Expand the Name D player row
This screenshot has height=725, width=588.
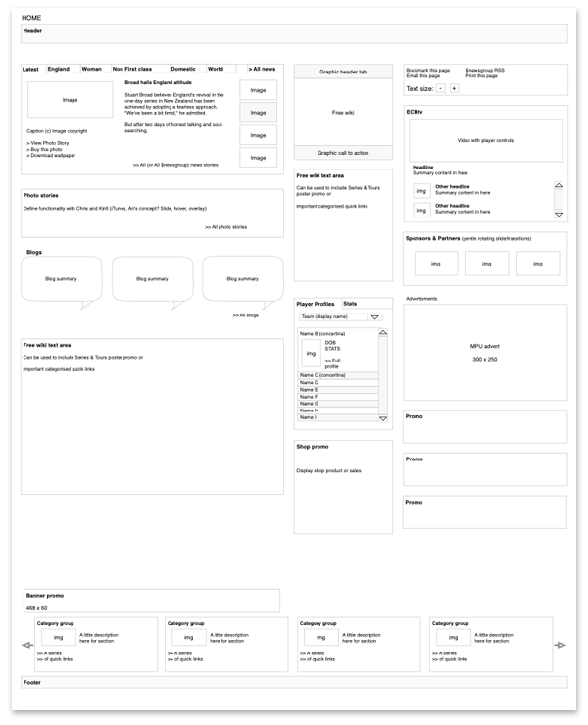pyautogui.click(x=338, y=383)
